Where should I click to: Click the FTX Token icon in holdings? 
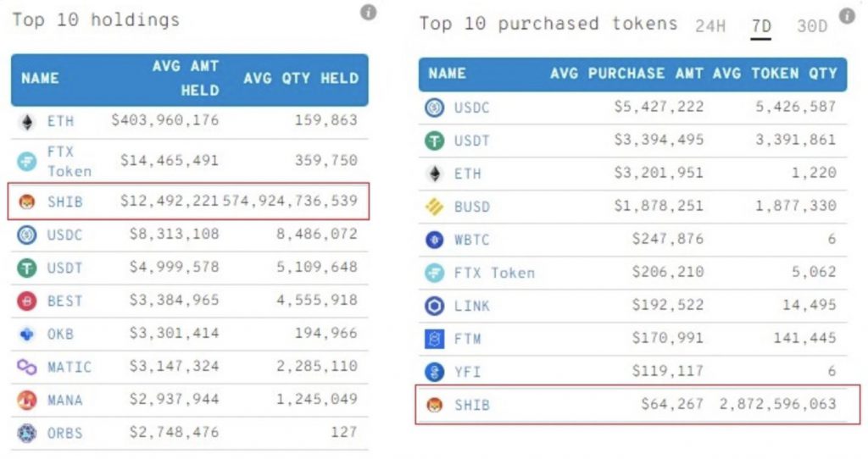[26, 162]
